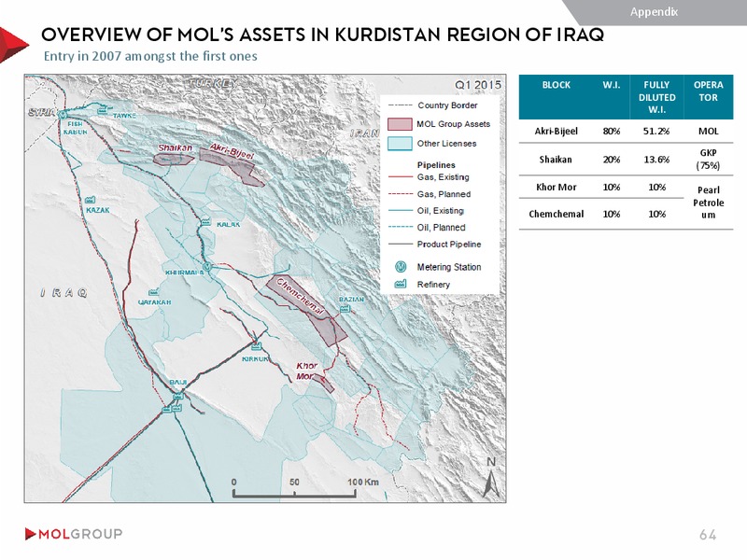The height and width of the screenshot is (560, 747).
Task: Click the Pipelines legend heading
Action: (436, 165)
